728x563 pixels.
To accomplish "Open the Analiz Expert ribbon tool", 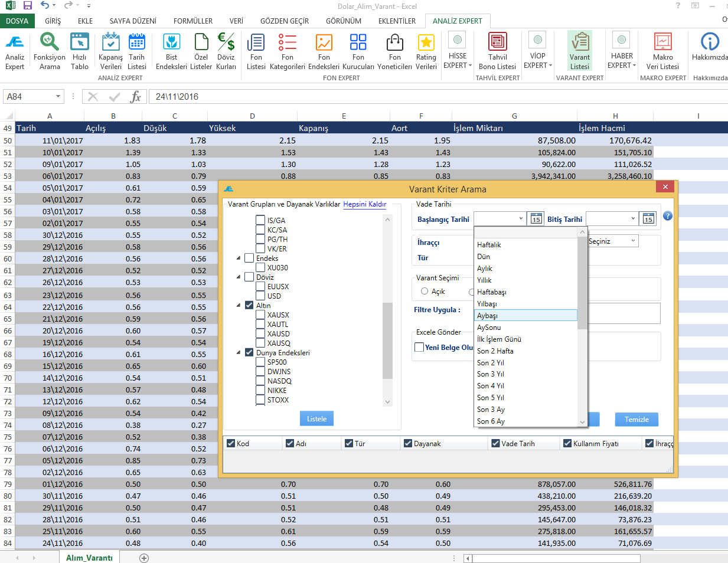I will pyautogui.click(x=15, y=51).
